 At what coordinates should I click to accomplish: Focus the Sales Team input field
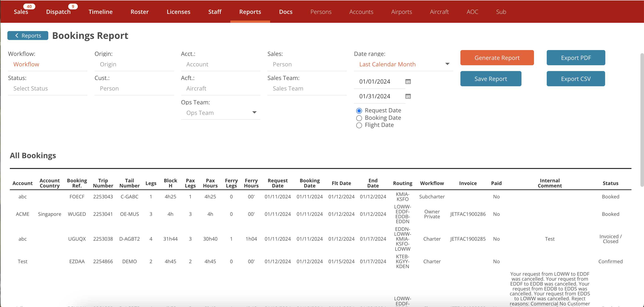coord(307,89)
